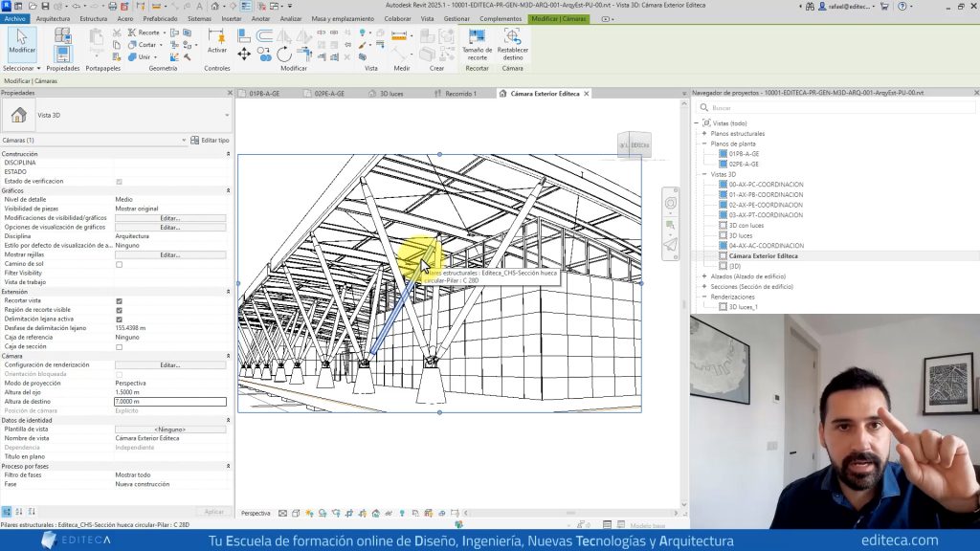This screenshot has height=551, width=980.
Task: Click the Altura de destino input field
Action: click(169, 402)
